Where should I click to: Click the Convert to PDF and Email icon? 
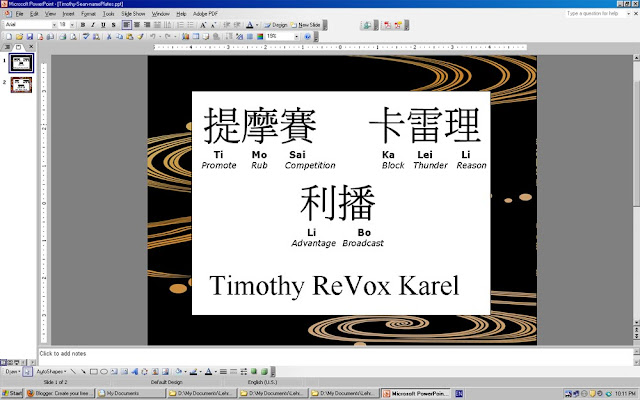coord(398,25)
